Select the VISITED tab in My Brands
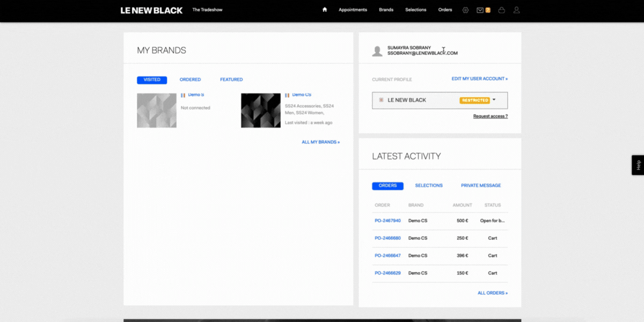The width and height of the screenshot is (644, 322). (152, 80)
